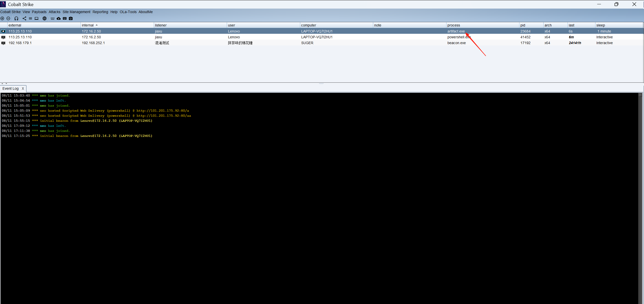Click listener name 混淆测试
Image resolution: width=644 pixels, height=304 pixels.
point(162,43)
